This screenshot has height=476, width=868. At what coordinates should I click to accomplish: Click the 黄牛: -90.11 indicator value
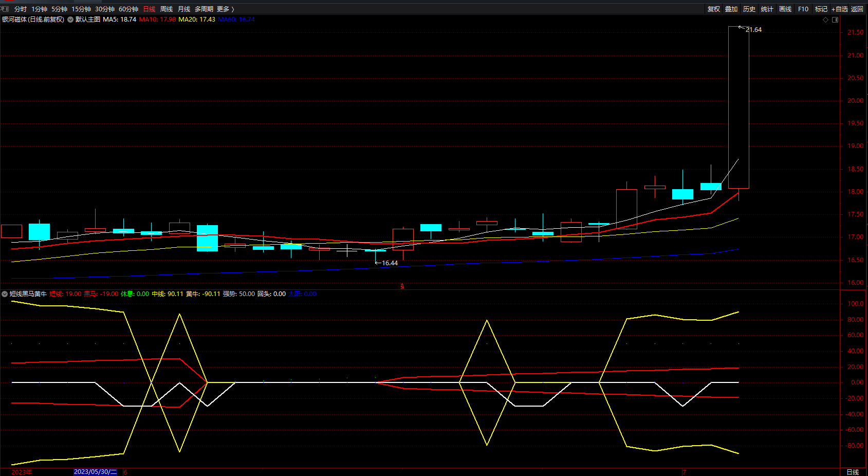(x=203, y=294)
